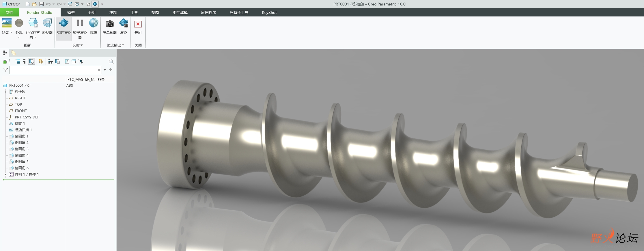Image resolution: width=644 pixels, height=251 pixels.
Task: Open the 外观 appearance sphere
Action: click(19, 23)
